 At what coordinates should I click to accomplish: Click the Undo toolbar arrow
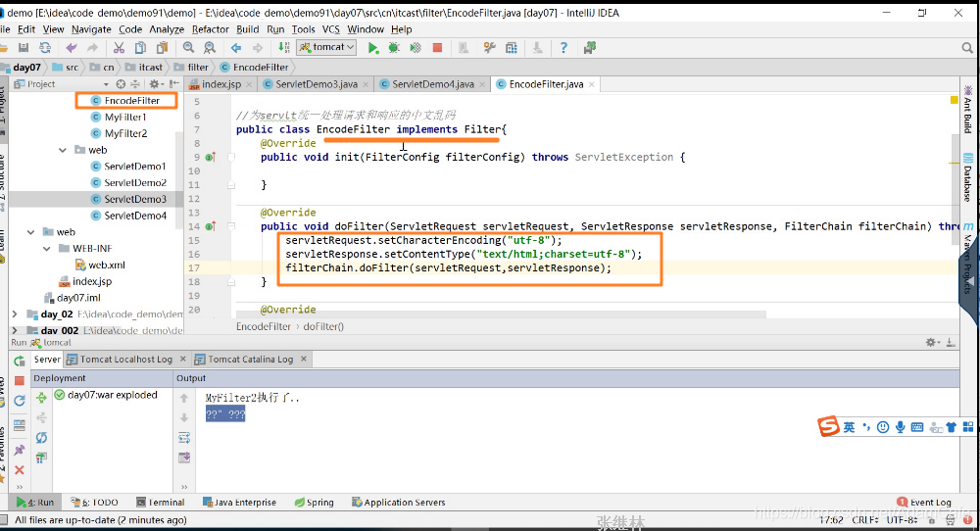[72, 47]
